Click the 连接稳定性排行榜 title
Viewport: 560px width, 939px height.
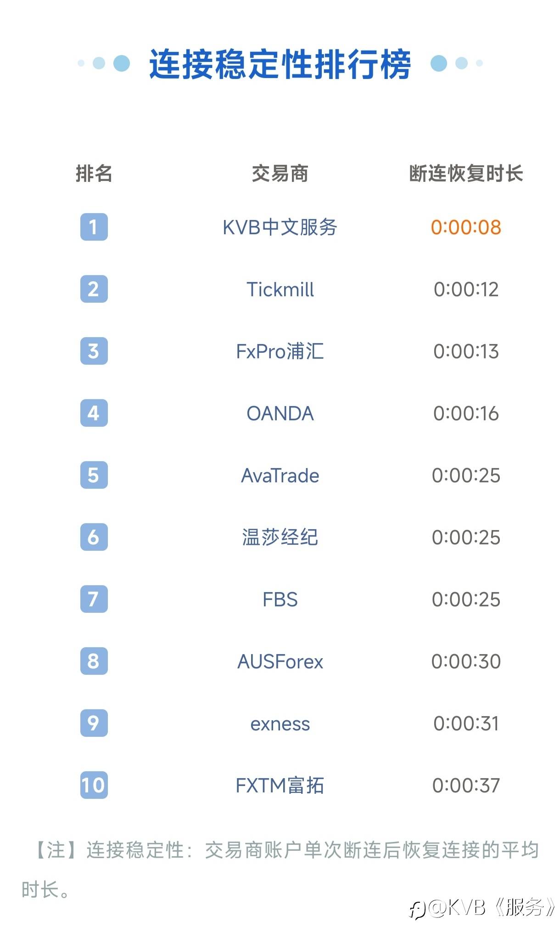(x=280, y=64)
